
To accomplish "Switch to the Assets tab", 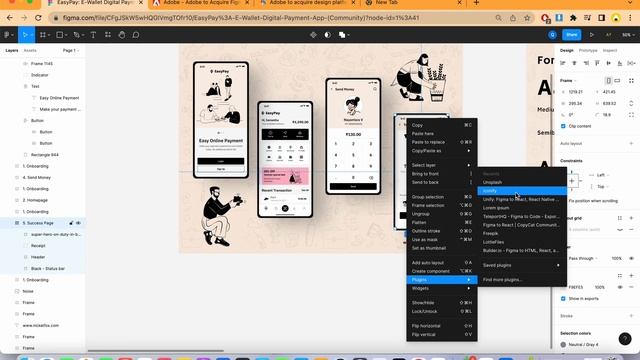I will 30,50.
